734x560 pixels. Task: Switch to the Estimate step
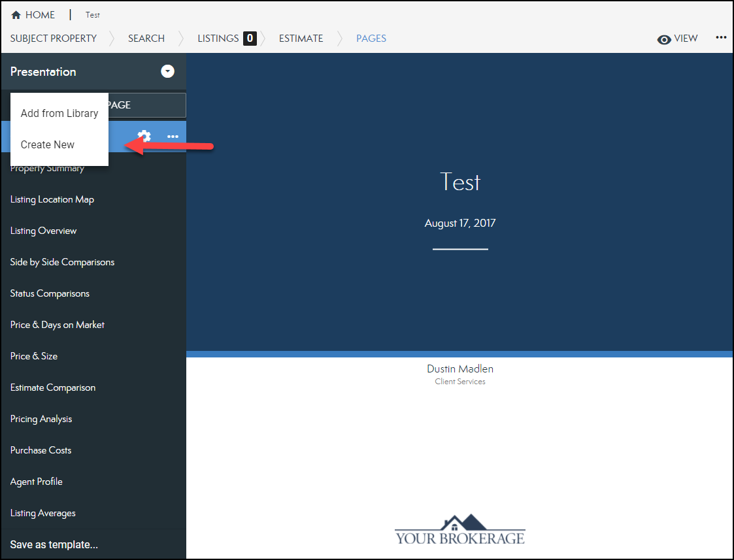(301, 39)
